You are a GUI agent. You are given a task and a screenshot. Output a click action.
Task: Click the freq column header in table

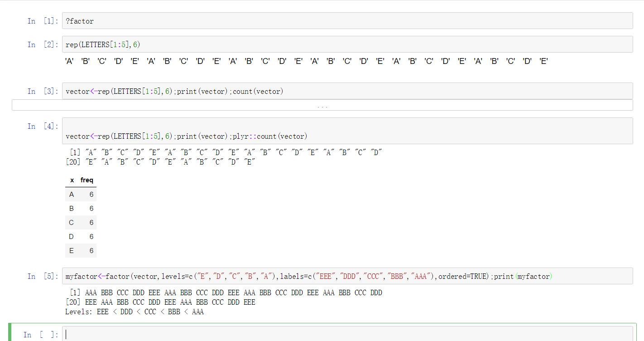point(87,180)
